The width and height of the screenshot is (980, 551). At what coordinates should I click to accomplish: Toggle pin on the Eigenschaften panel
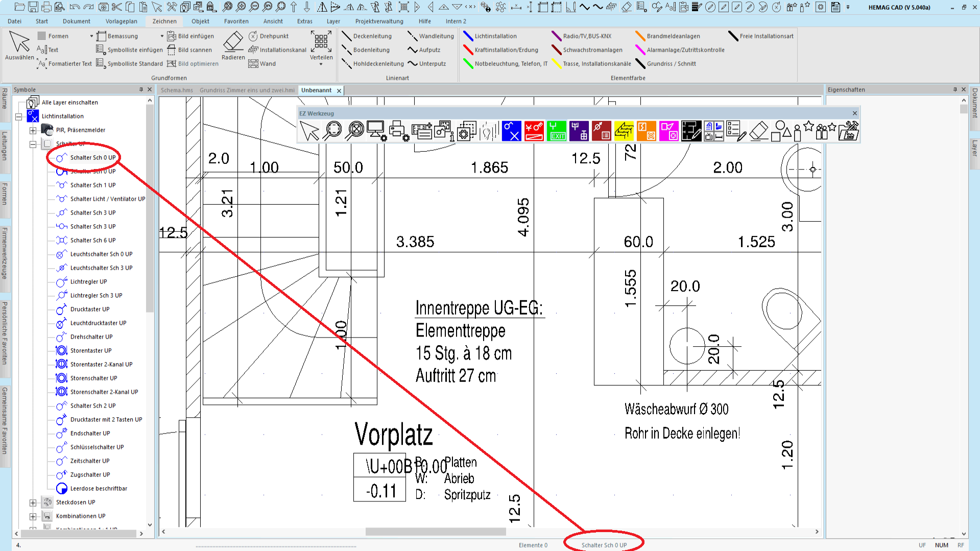pyautogui.click(x=955, y=89)
